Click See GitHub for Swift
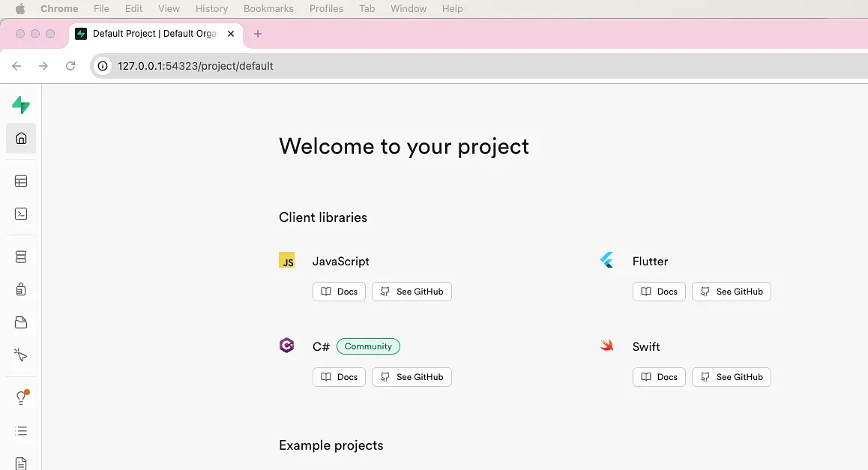Viewport: 868px width, 470px height. coord(732,377)
